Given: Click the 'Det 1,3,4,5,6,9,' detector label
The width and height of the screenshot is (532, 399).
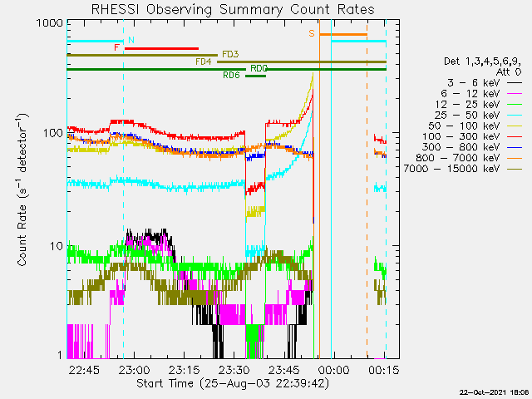Looking at the screenshot, I should click(482, 62).
